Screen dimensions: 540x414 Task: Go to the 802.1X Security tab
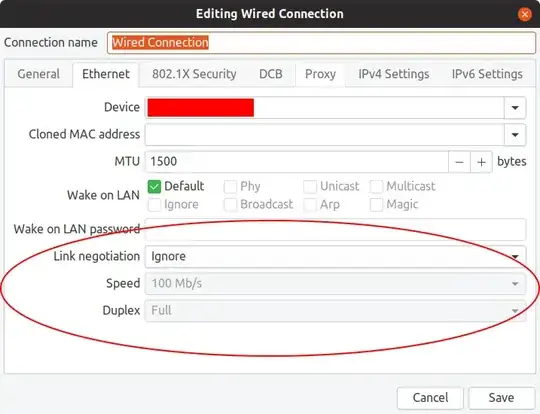click(x=194, y=74)
